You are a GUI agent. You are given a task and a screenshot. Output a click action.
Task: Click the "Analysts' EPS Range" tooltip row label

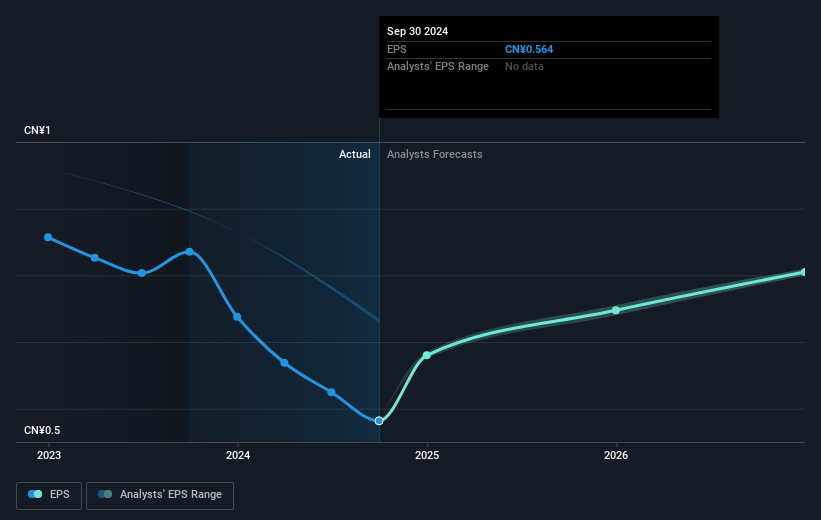(438, 67)
